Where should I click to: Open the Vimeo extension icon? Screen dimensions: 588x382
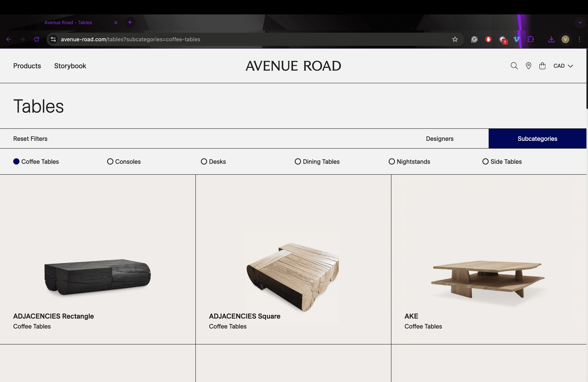pyautogui.click(x=516, y=39)
